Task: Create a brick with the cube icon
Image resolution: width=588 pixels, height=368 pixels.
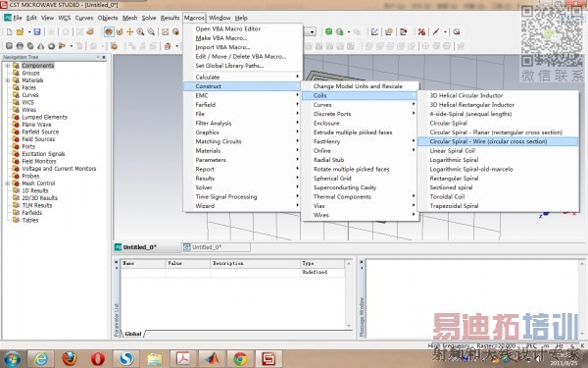Action: [10, 46]
